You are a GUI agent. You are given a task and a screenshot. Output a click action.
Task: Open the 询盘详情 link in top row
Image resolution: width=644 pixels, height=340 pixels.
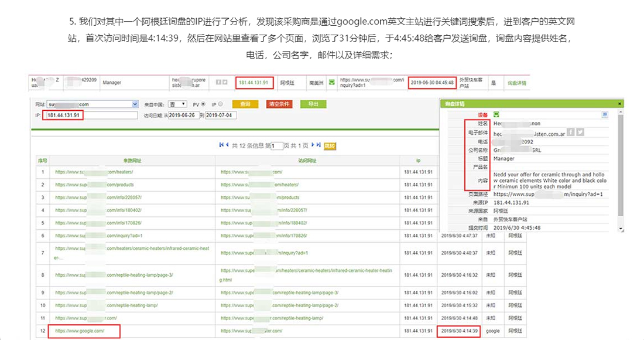[x=516, y=83]
